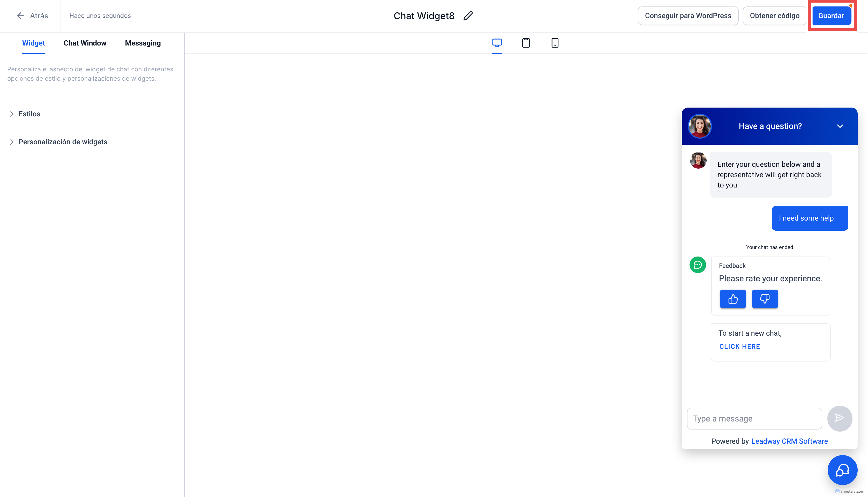Click the pencil icon to rename Chat Widget8
Image resolution: width=868 pixels, height=497 pixels.
click(x=468, y=16)
